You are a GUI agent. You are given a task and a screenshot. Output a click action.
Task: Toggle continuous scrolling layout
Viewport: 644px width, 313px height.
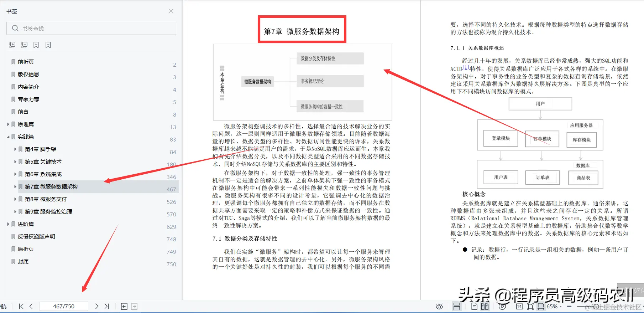pyautogui.click(x=457, y=306)
